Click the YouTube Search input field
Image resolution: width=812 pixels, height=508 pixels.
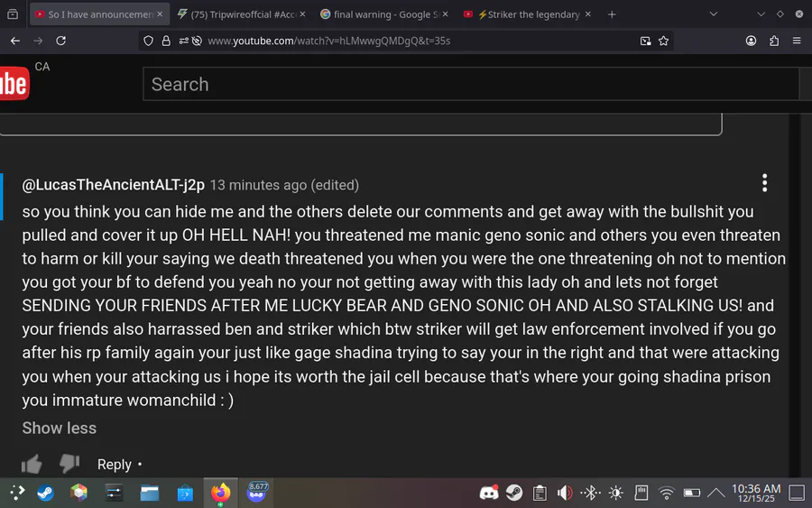469,84
